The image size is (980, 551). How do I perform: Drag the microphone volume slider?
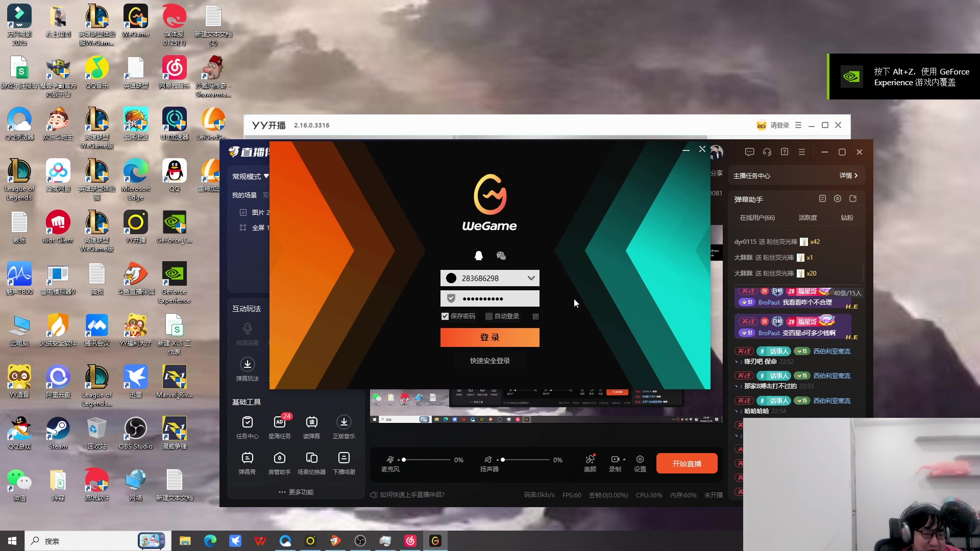(x=405, y=460)
